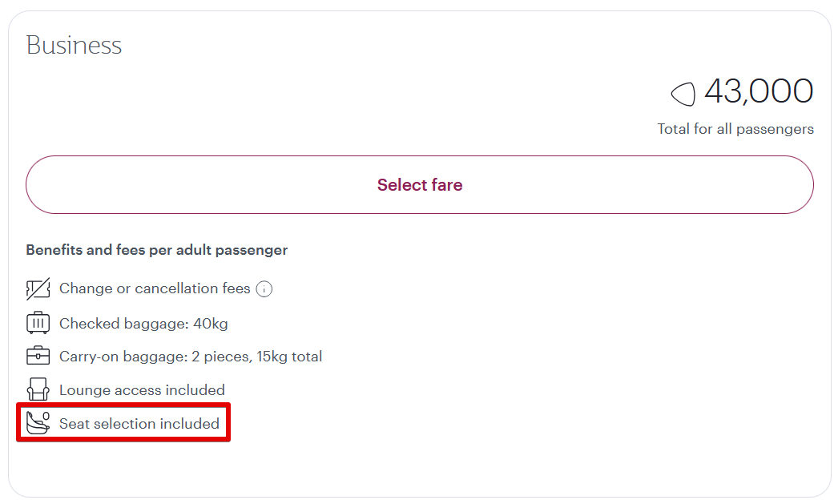Click the Business fare heading

coord(74,45)
